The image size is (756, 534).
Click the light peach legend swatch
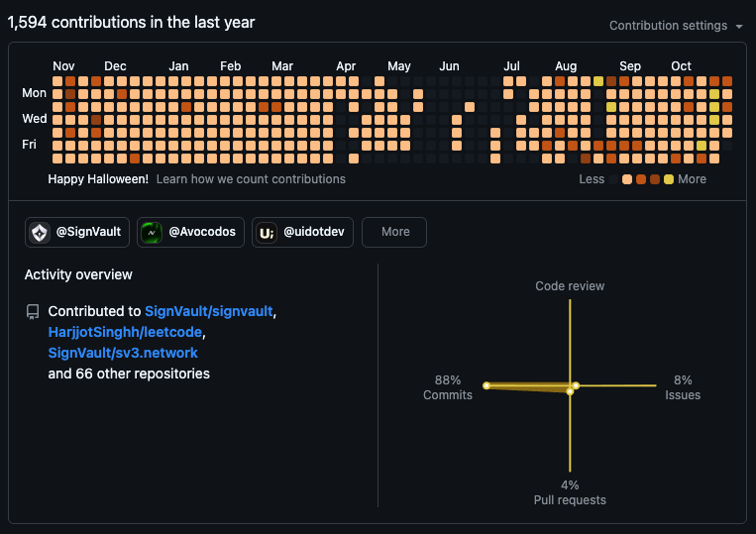[627, 179]
